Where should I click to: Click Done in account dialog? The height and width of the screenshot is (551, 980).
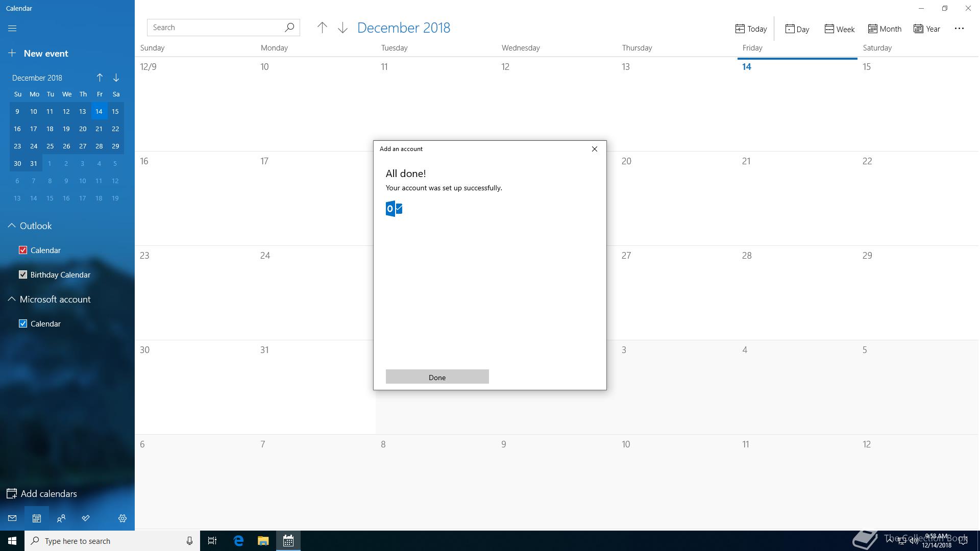(x=437, y=377)
